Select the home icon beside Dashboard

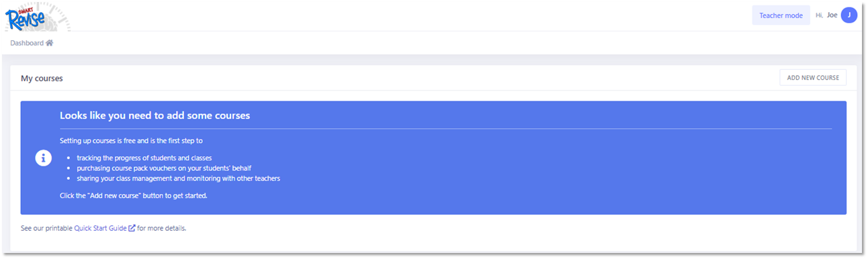(49, 43)
